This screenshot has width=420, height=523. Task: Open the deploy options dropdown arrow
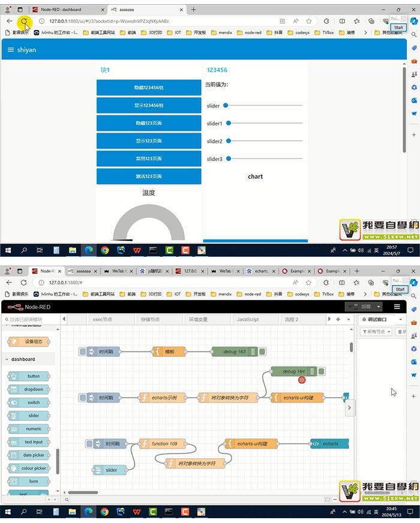click(379, 306)
